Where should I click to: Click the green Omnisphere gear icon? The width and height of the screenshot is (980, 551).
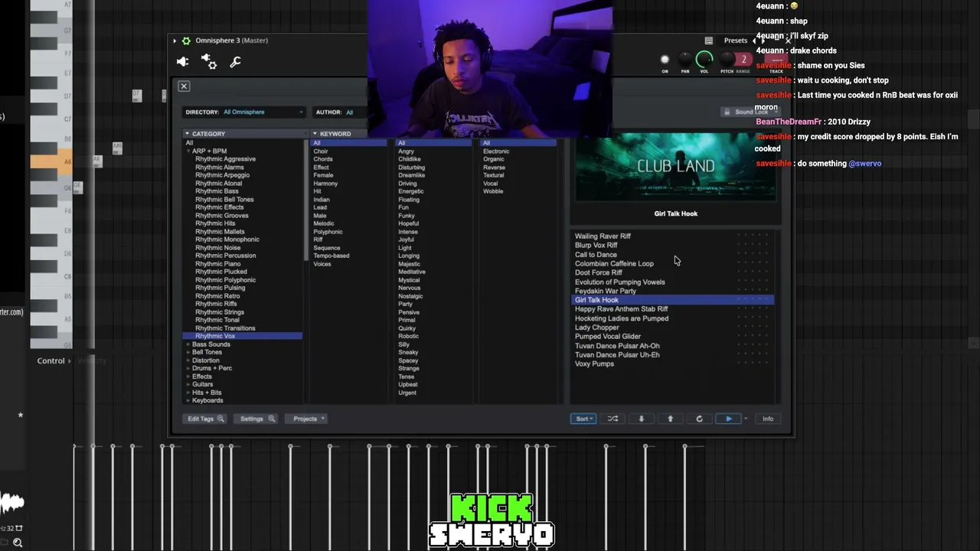[x=186, y=41]
